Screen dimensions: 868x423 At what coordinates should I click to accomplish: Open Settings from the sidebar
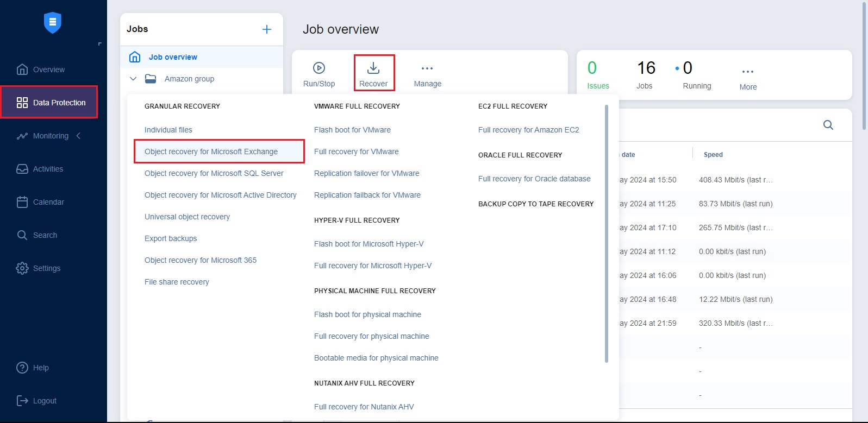[46, 268]
